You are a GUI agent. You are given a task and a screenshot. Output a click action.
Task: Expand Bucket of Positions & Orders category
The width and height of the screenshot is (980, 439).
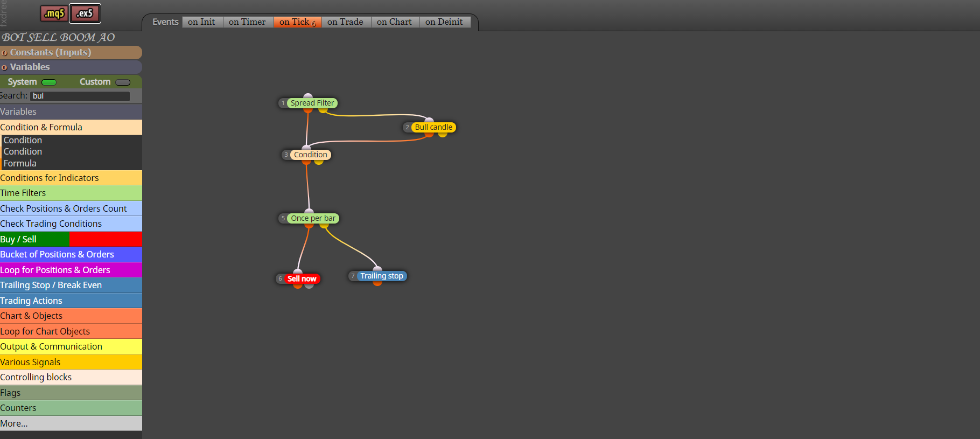click(x=71, y=254)
